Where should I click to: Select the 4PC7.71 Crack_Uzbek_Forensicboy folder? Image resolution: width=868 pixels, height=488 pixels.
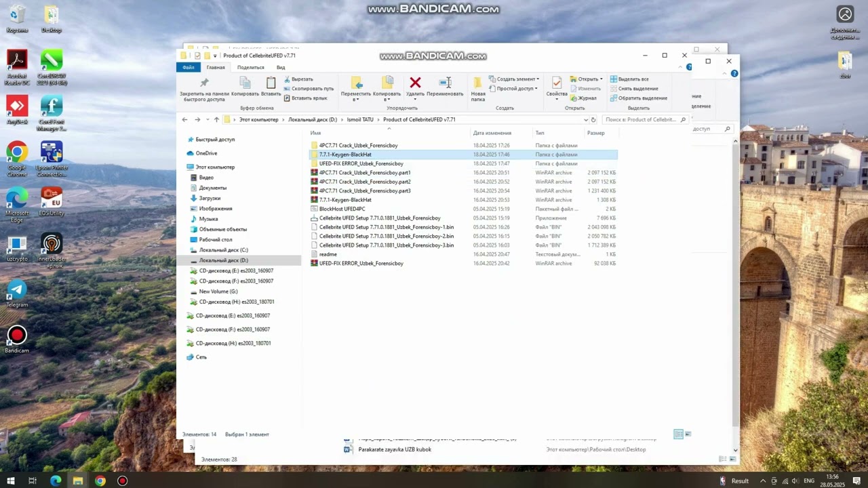358,146
